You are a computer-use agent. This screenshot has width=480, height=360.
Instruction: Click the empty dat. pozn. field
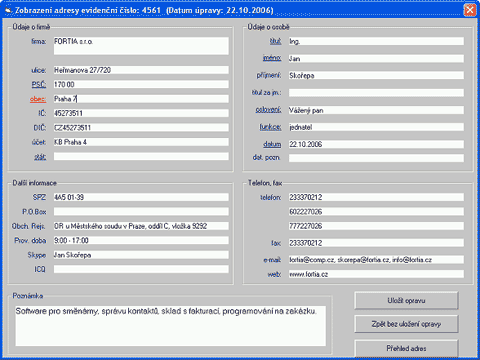tap(376, 158)
